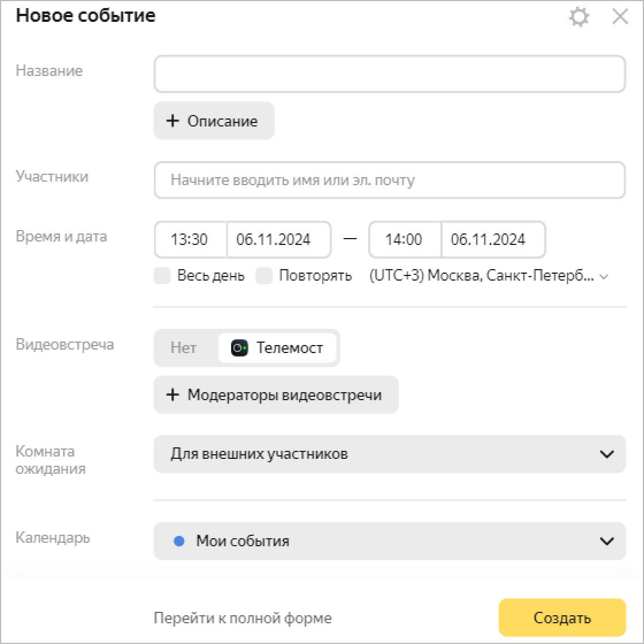Pick the end date field
The width and height of the screenshot is (644, 644).
coord(489,240)
